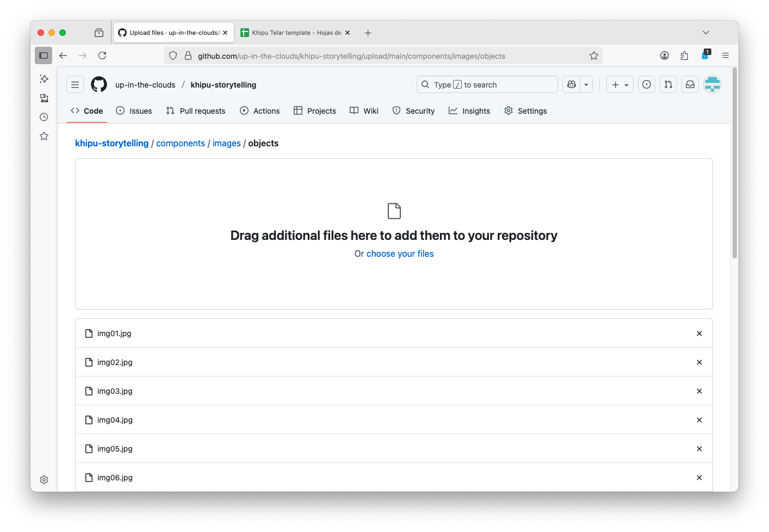Open the Actions tab's play icon

244,110
